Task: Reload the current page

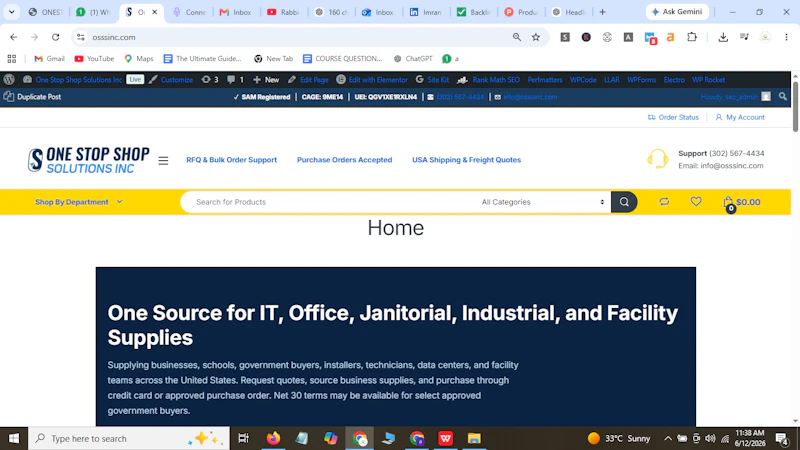Action: [x=56, y=37]
